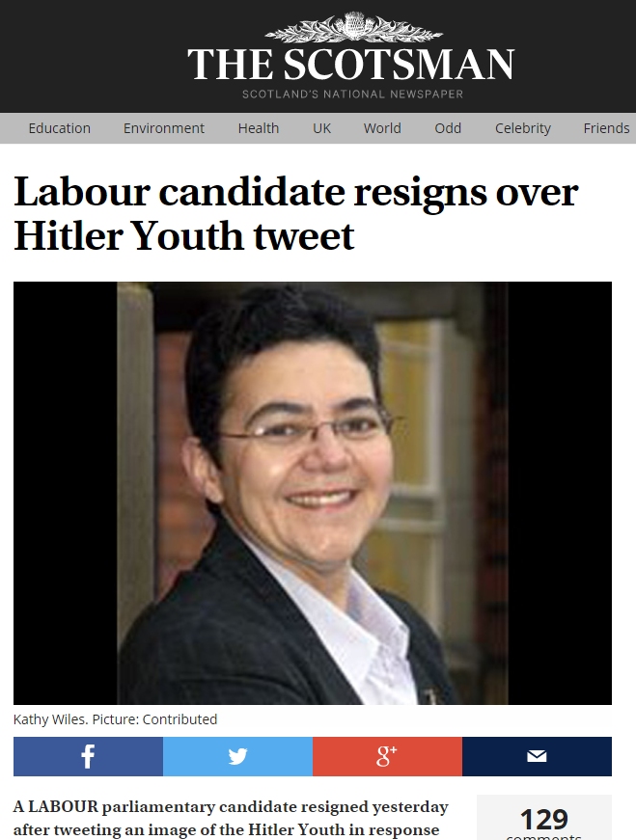Click the Labour candidate resigns headline
The width and height of the screenshot is (636, 840).
click(x=296, y=213)
